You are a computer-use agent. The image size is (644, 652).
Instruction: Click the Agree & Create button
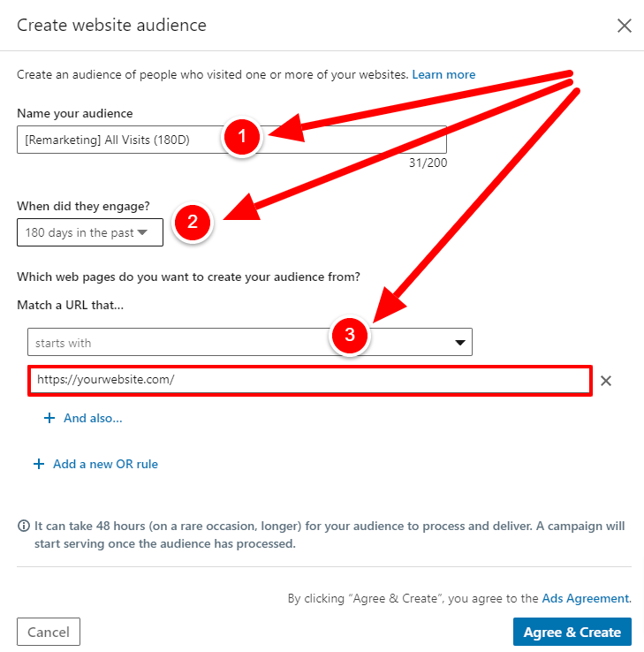pyautogui.click(x=572, y=632)
